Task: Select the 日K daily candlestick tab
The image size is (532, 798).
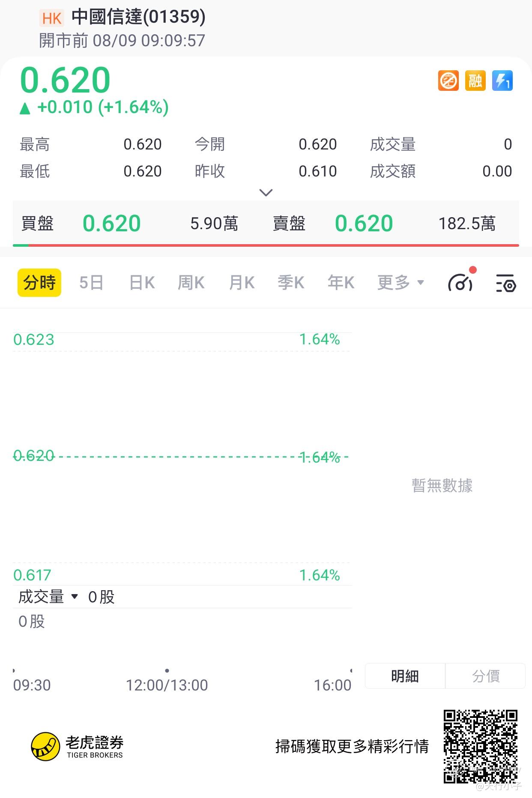Action: (142, 283)
